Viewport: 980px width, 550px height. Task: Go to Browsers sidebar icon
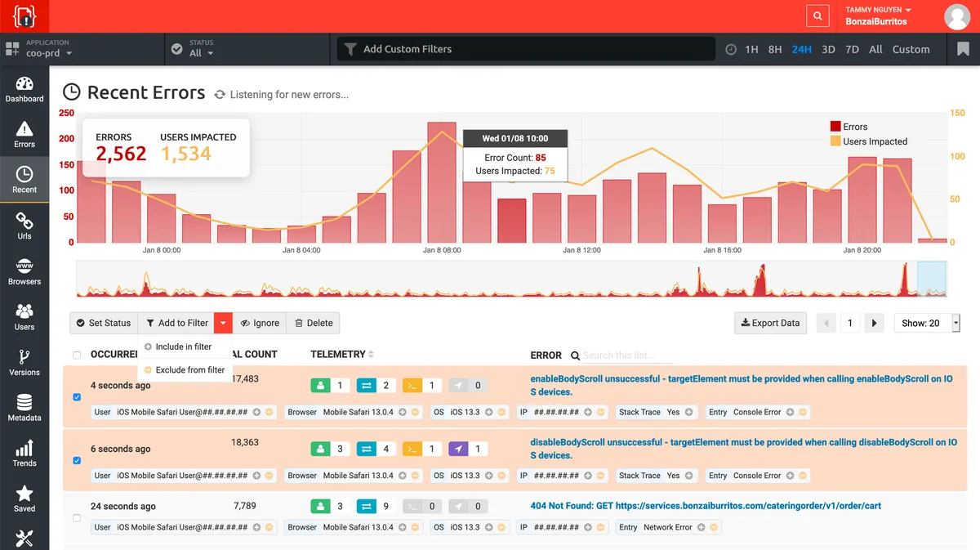point(24,272)
